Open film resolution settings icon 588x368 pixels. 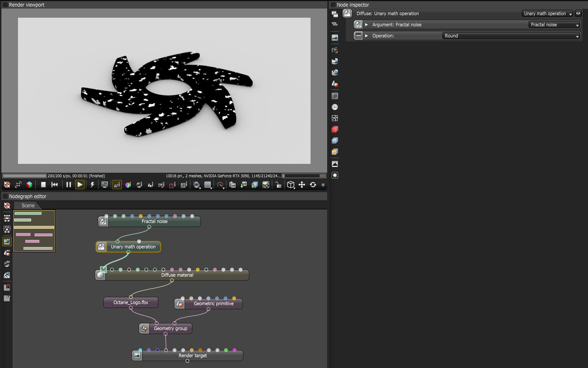click(335, 96)
